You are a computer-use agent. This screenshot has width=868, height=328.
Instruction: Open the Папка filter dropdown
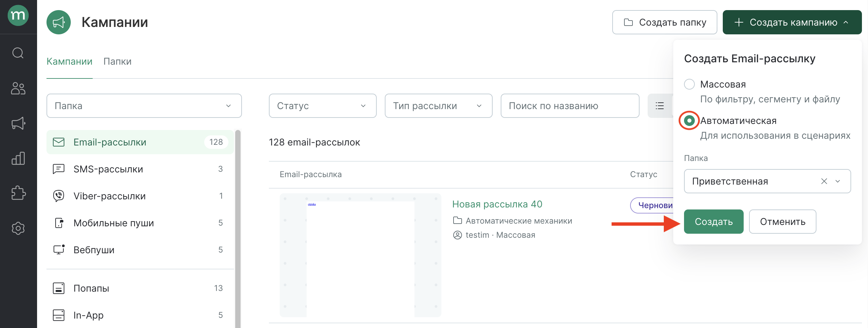click(144, 106)
